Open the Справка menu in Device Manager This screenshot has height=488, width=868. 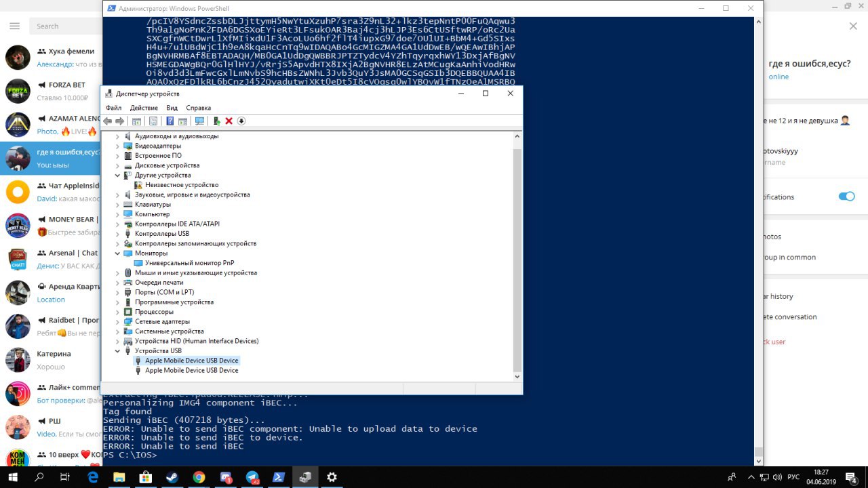pos(199,108)
